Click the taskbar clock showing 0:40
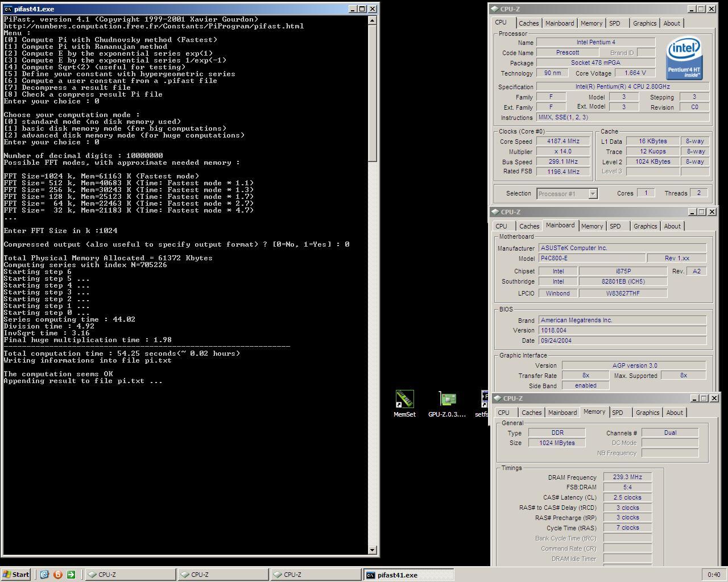728x582 pixels. tap(714, 575)
